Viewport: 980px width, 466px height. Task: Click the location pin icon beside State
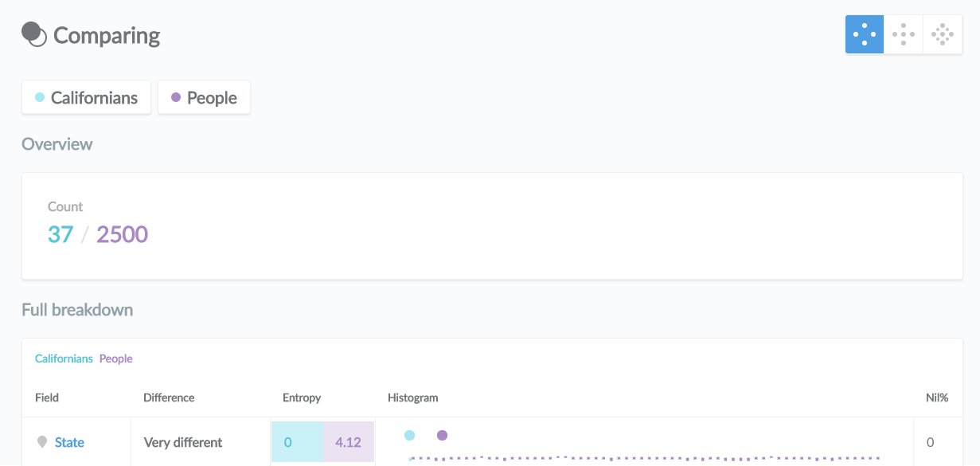pos(42,442)
